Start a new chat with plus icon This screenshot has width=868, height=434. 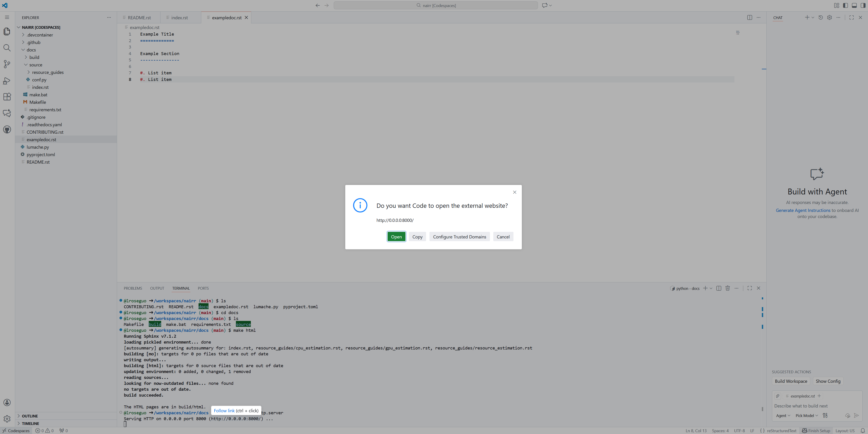(x=807, y=17)
